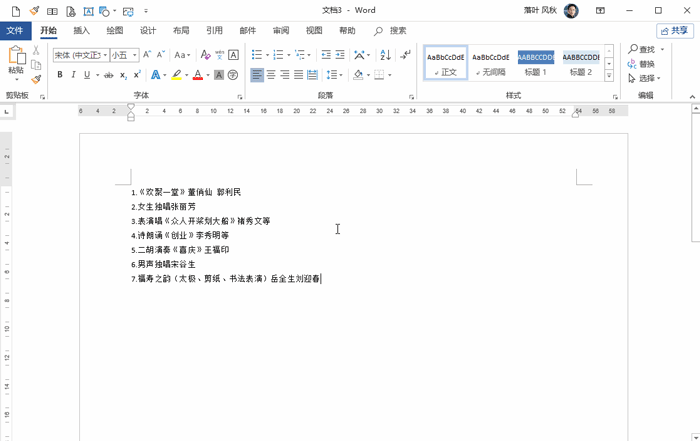Screen dimensions: 700x441
Task: Switch to the 布局 tab
Action: [x=181, y=31]
